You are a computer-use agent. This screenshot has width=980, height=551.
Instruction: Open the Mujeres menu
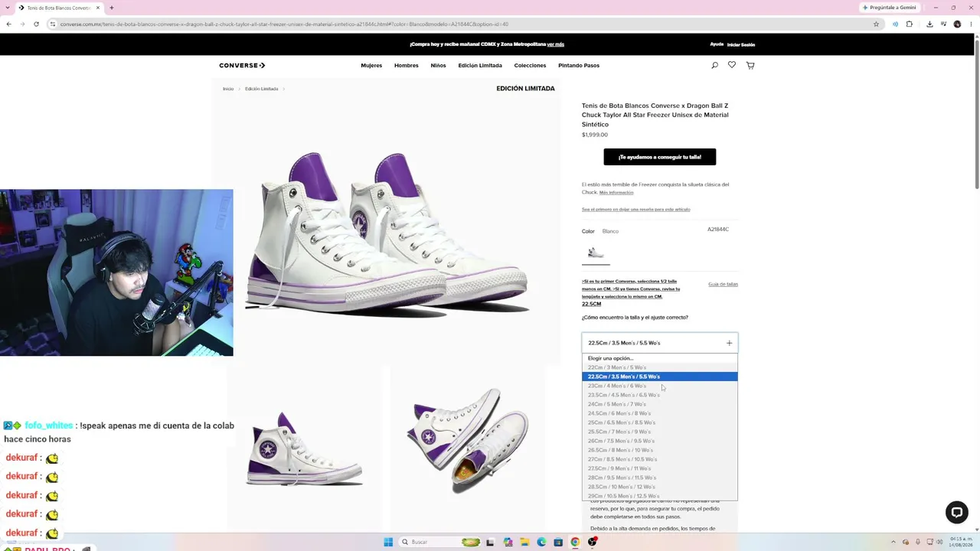click(x=371, y=65)
